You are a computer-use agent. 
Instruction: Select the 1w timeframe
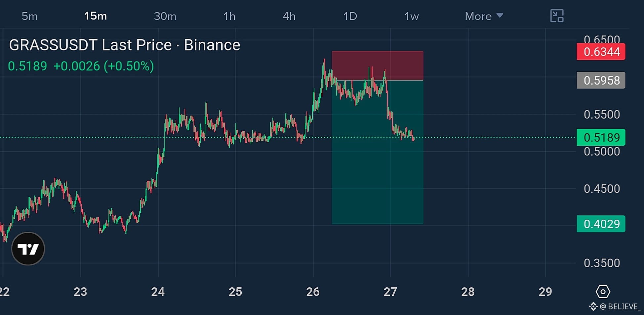coord(412,16)
